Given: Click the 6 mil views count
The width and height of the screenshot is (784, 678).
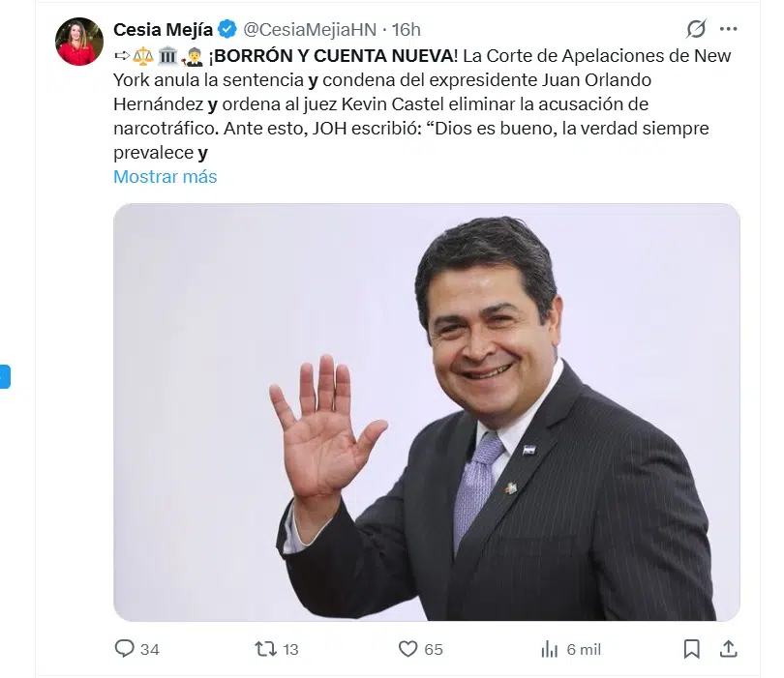Looking at the screenshot, I should [x=584, y=649].
